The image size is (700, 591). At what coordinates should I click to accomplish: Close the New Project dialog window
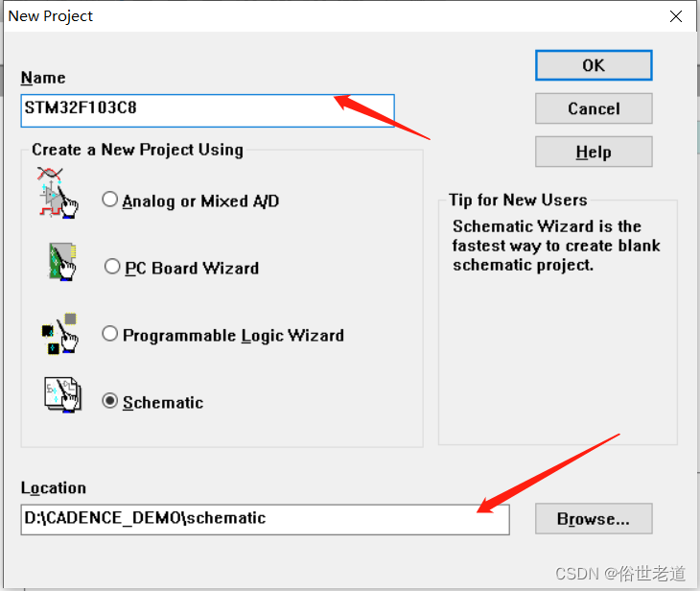click(676, 16)
